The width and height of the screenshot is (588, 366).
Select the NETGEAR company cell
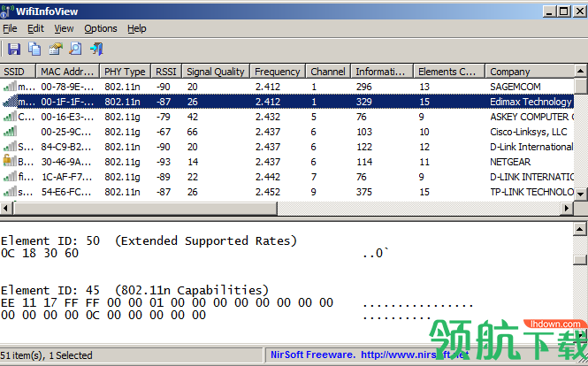pos(510,162)
